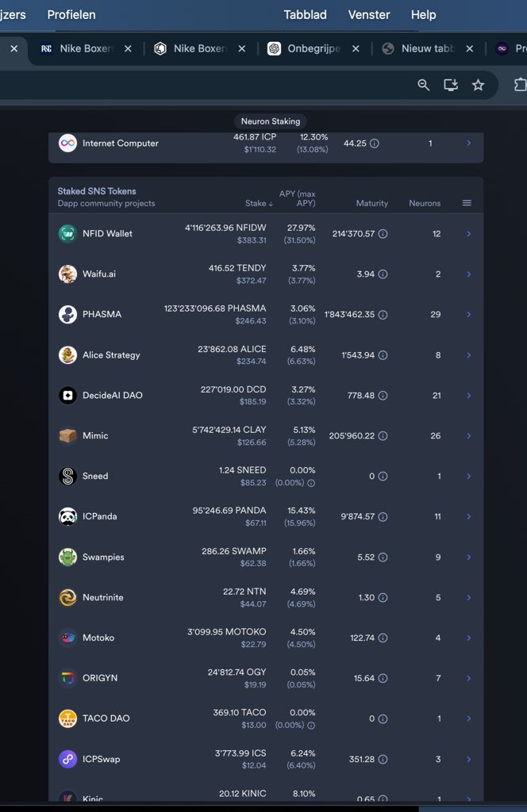Click the Staked SNS Tokens heading
This screenshot has height=812, width=527.
pyautogui.click(x=97, y=191)
